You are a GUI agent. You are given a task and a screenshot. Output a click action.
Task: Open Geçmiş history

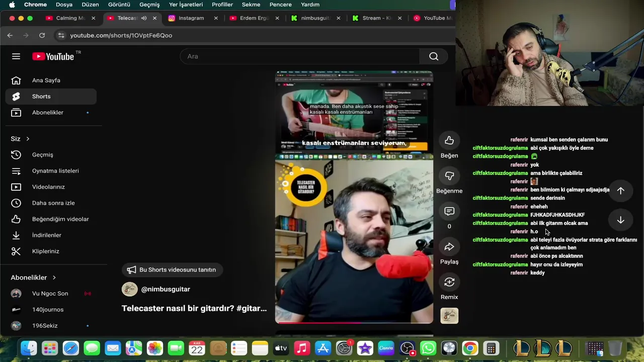(51, 155)
